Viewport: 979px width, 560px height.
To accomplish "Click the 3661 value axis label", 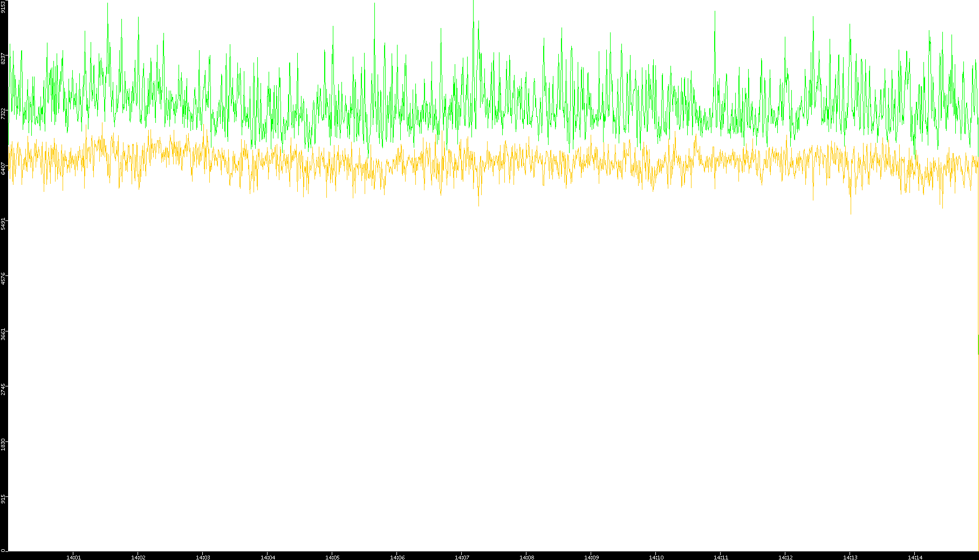I will 4,333.
